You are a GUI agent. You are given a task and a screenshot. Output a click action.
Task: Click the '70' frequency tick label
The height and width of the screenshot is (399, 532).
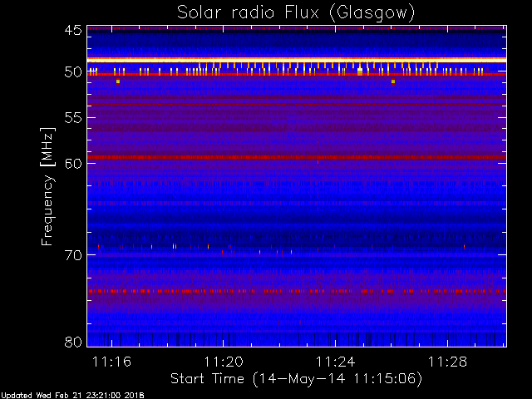(x=73, y=255)
